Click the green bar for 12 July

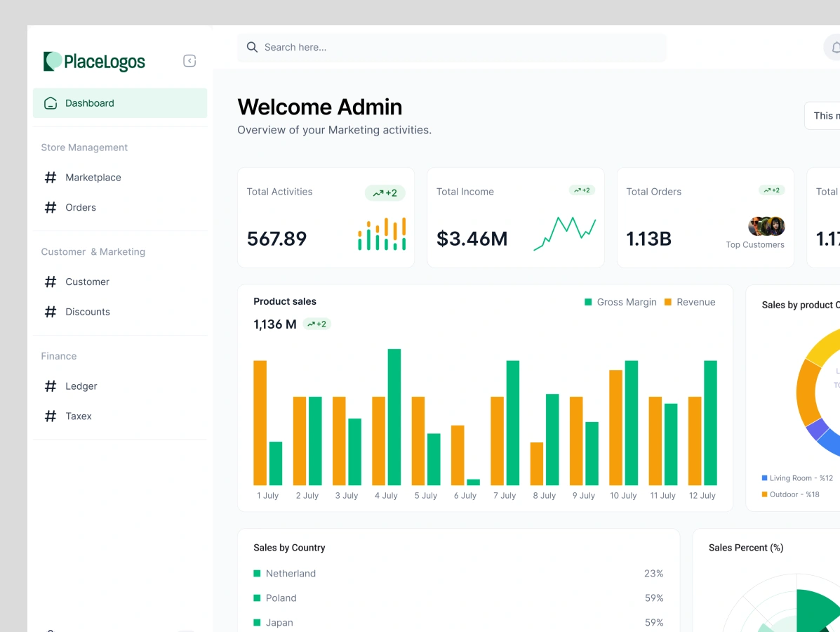[710, 423]
